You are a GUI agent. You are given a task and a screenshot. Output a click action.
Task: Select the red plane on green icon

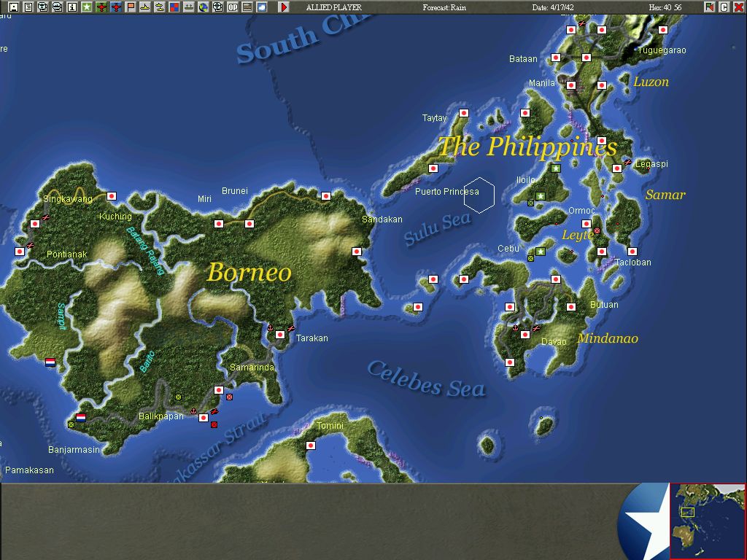(x=101, y=7)
